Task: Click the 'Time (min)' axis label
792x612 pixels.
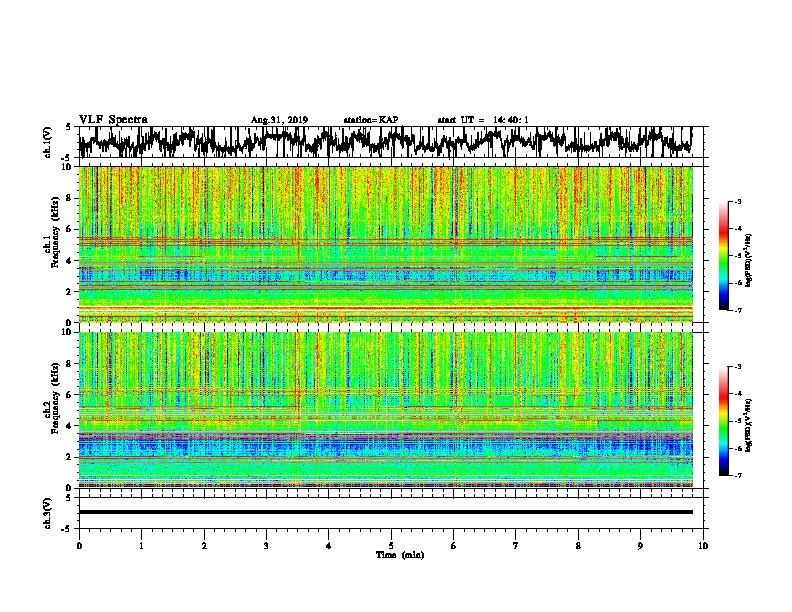Action: tap(400, 555)
